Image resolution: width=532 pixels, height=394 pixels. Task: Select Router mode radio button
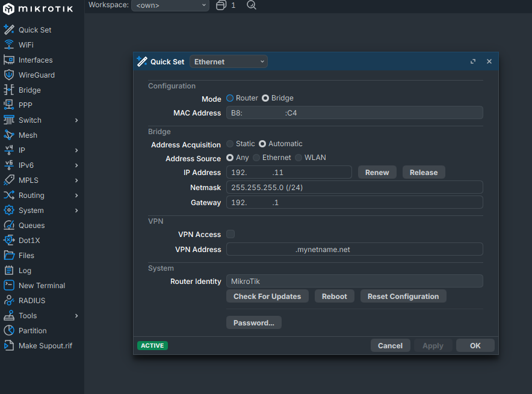pyautogui.click(x=230, y=98)
